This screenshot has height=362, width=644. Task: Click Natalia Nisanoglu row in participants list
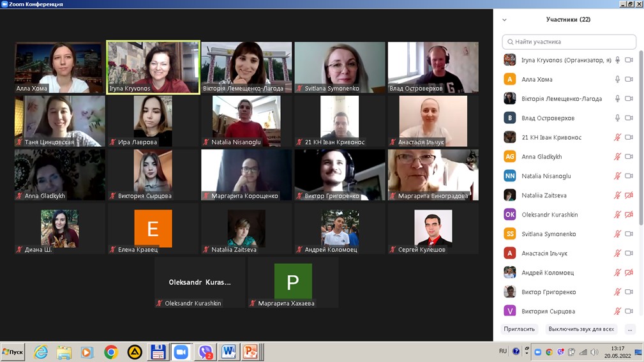click(x=569, y=176)
